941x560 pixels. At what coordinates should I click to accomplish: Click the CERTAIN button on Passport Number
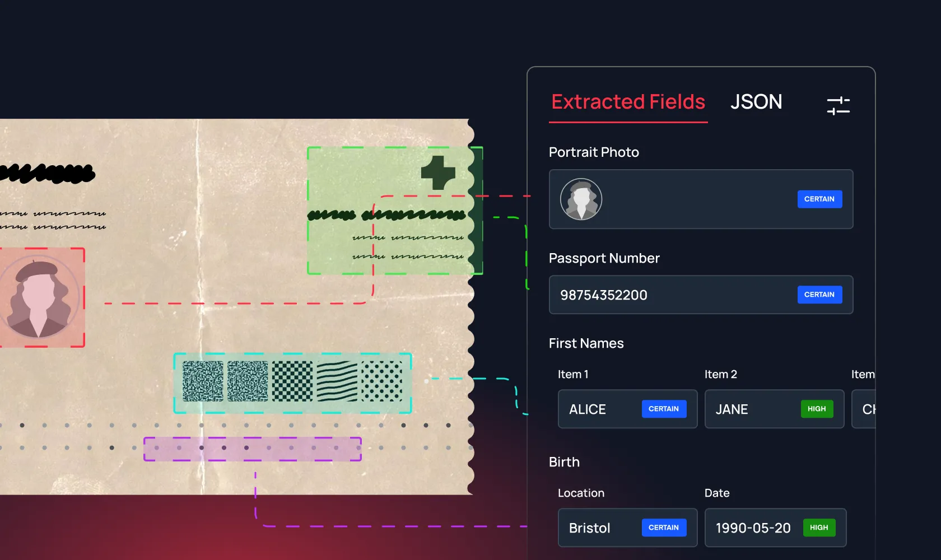pyautogui.click(x=819, y=295)
